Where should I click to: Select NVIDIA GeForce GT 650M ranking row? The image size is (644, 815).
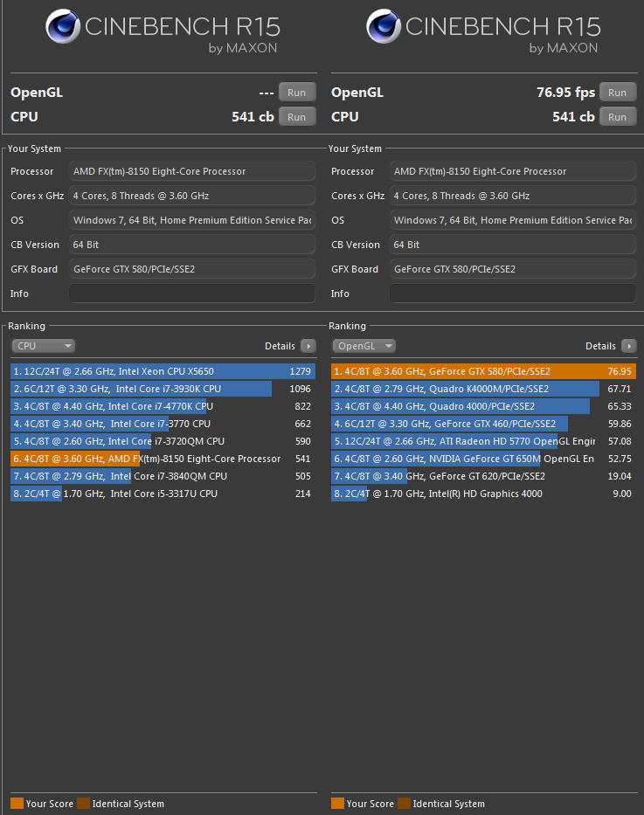click(483, 459)
